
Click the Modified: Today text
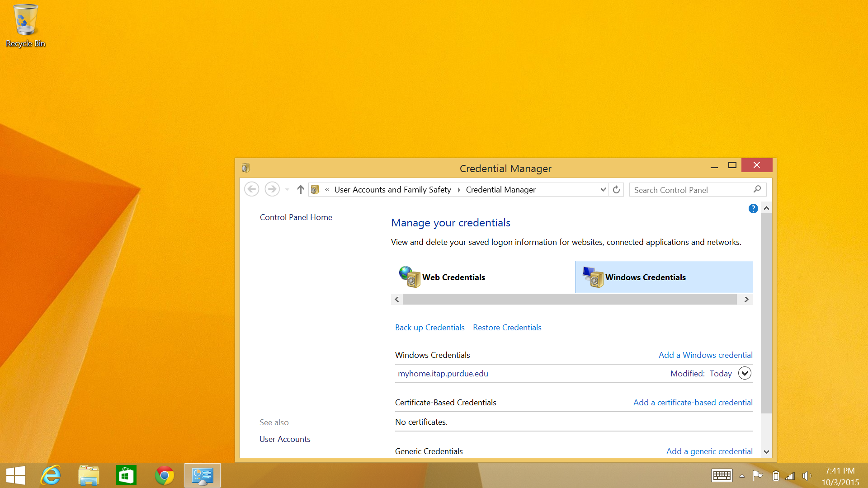point(701,374)
